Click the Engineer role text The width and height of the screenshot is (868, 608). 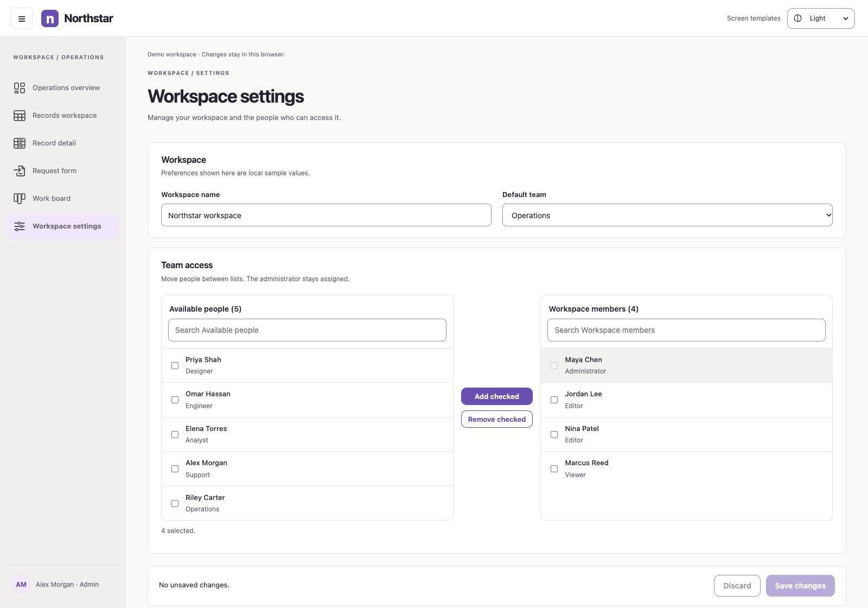199,406
